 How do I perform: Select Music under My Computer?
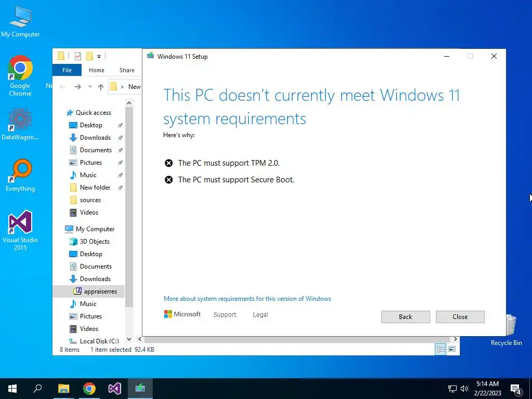[88, 303]
